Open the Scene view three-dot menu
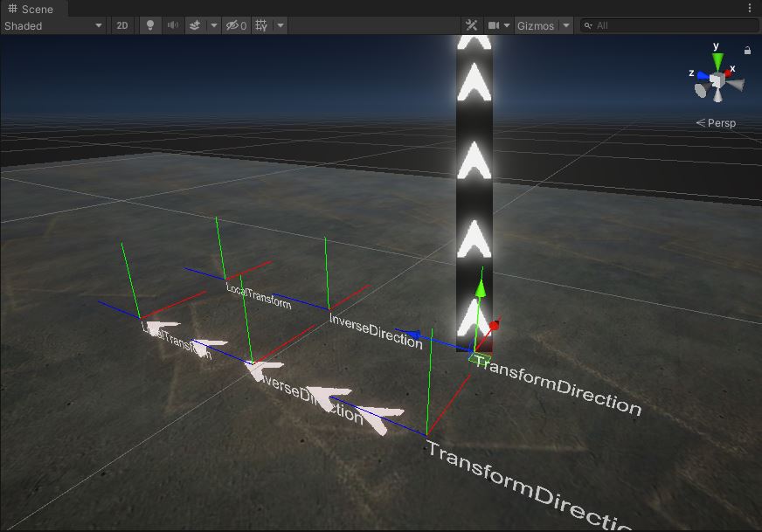 (750, 8)
